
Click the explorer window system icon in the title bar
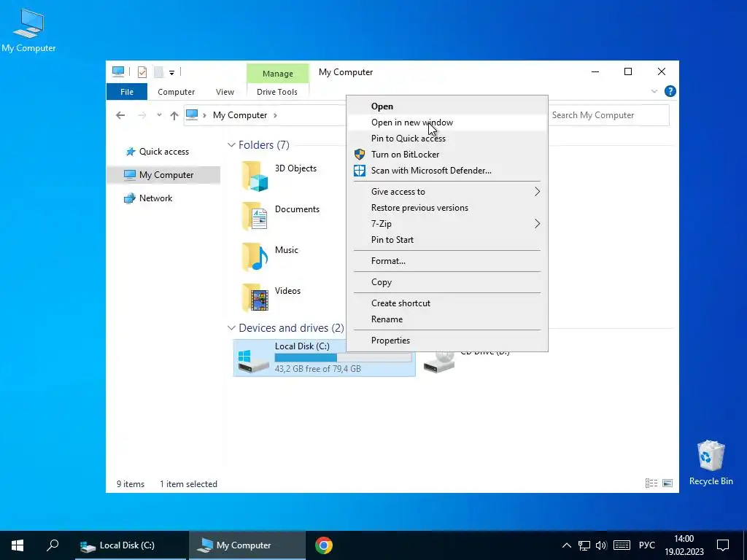pos(118,72)
